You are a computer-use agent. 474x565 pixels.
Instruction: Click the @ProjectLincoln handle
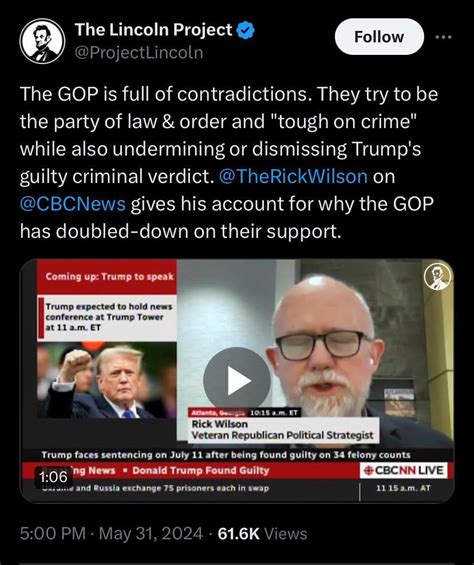139,53
